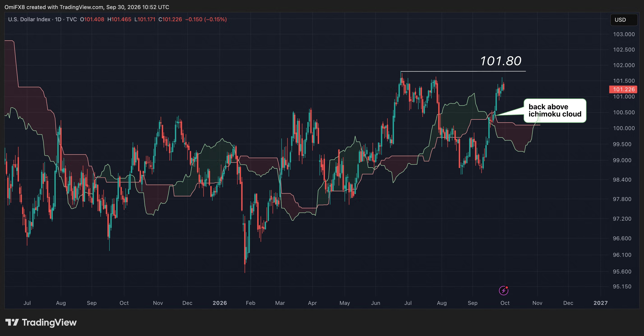
Task: Click the 1D timeframe in chart legend
Action: pyautogui.click(x=58, y=19)
